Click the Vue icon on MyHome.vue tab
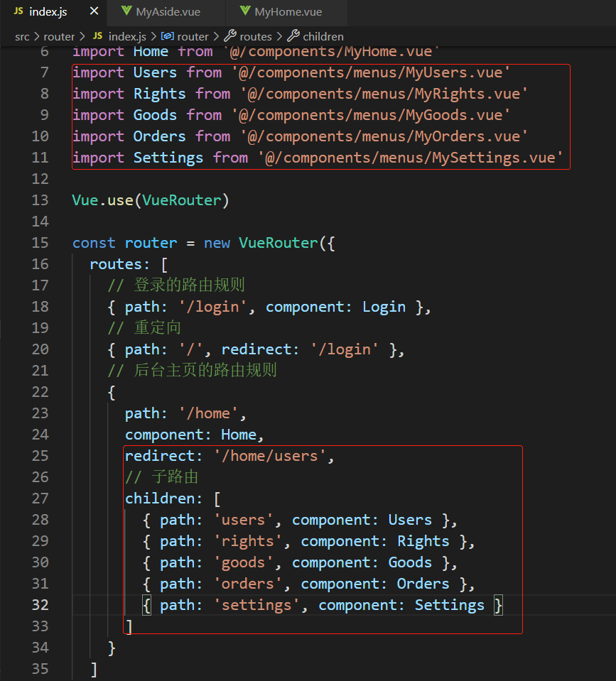 [x=245, y=11]
